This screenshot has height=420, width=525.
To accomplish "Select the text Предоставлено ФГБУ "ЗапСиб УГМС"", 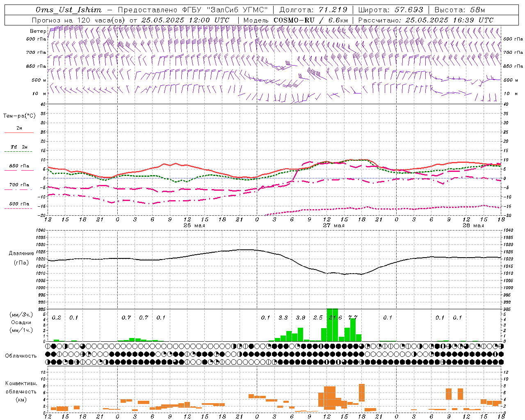I will coord(192,10).
